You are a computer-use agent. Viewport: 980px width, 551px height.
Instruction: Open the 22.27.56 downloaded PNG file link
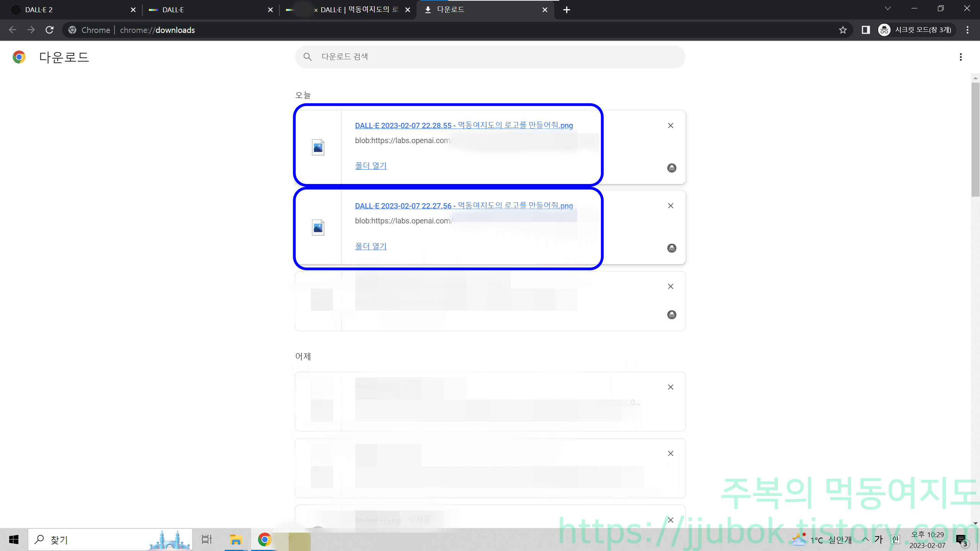[x=463, y=205]
